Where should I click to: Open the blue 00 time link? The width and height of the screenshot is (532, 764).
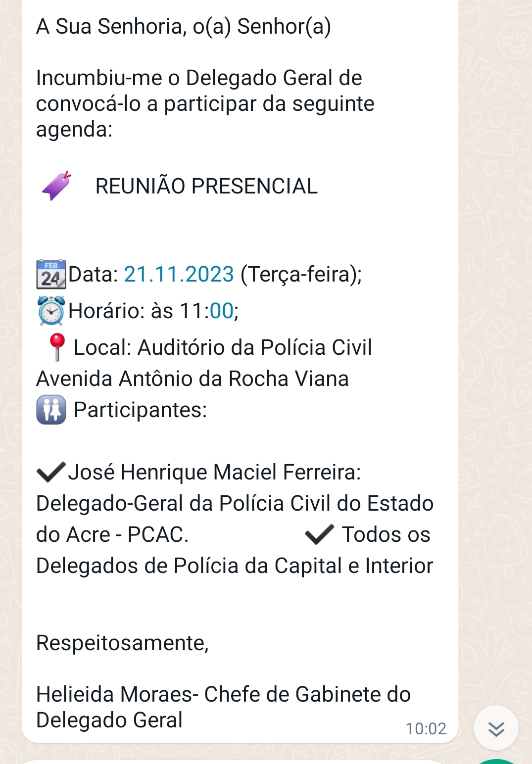(x=221, y=311)
